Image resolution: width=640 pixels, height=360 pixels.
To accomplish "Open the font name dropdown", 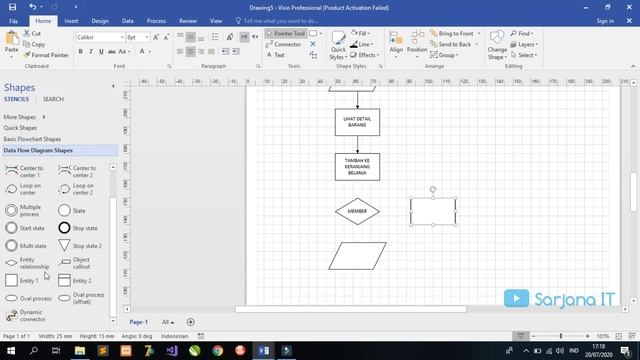I will 122,37.
